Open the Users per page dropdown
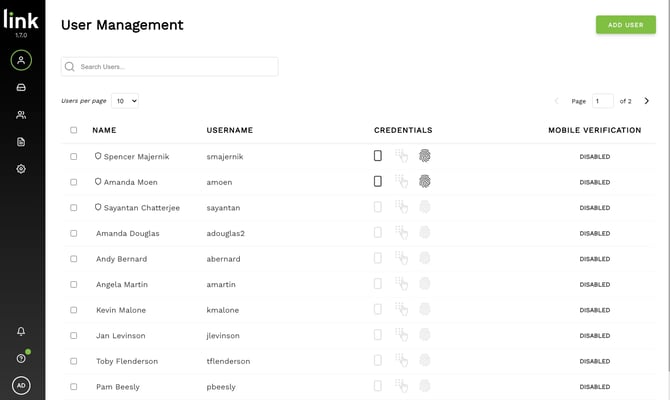Viewport: 670px width, 400px height. [x=125, y=101]
